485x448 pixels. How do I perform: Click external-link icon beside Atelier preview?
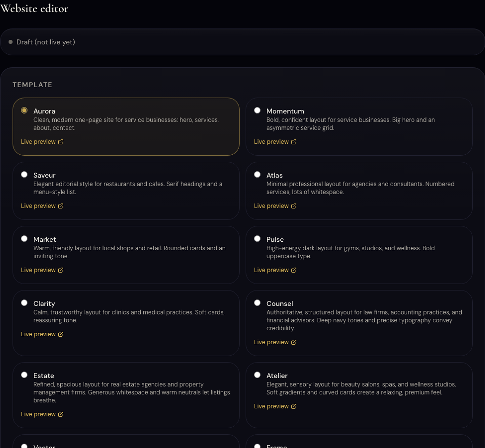pyautogui.click(x=294, y=406)
